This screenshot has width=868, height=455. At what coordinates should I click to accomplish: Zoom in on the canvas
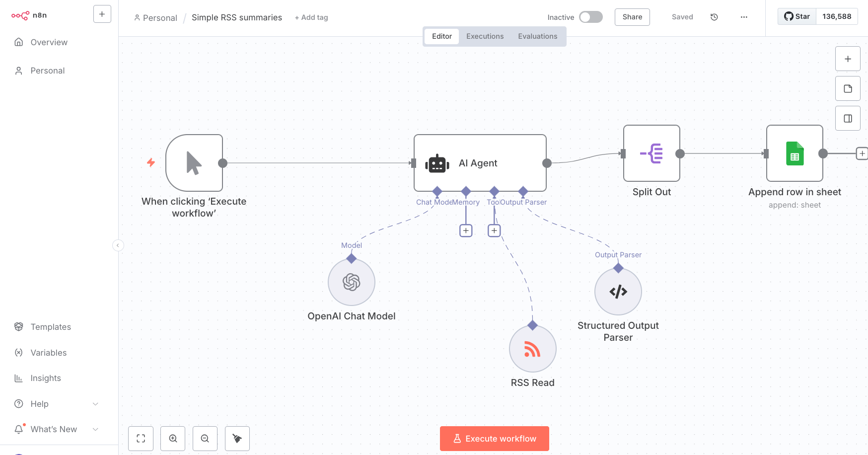[173, 439]
